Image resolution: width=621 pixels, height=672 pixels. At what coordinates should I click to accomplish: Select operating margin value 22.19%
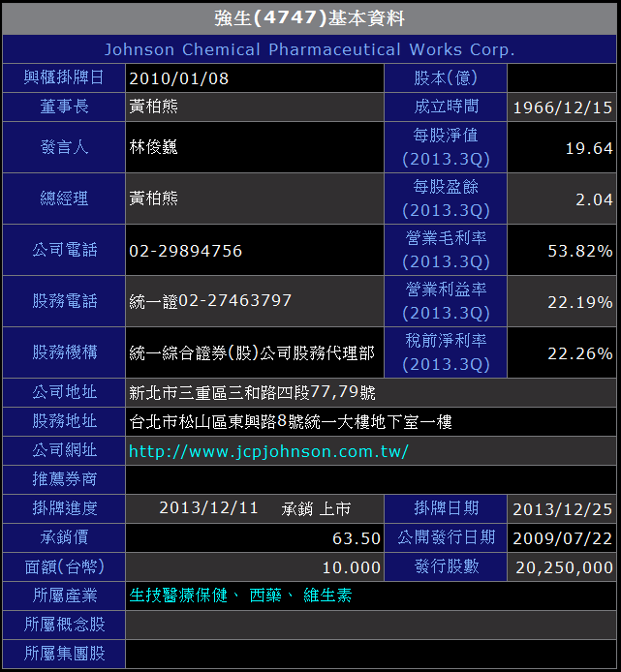(x=580, y=302)
